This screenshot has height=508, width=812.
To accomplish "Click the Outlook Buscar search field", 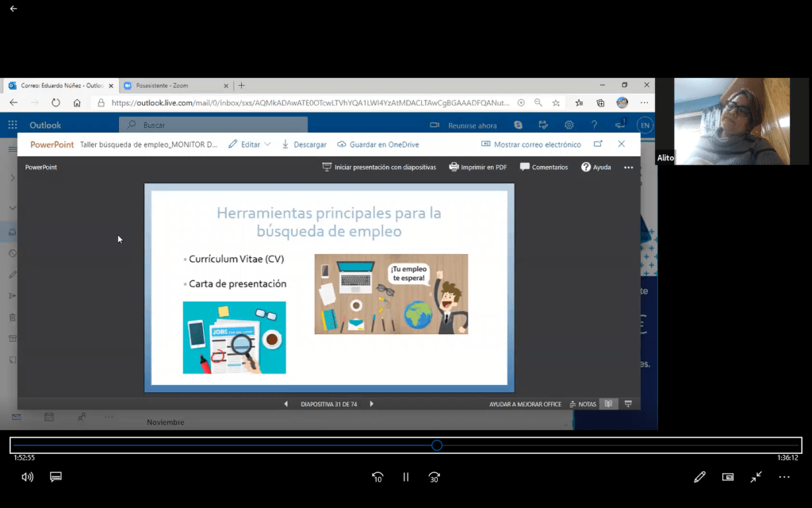I will tap(214, 125).
